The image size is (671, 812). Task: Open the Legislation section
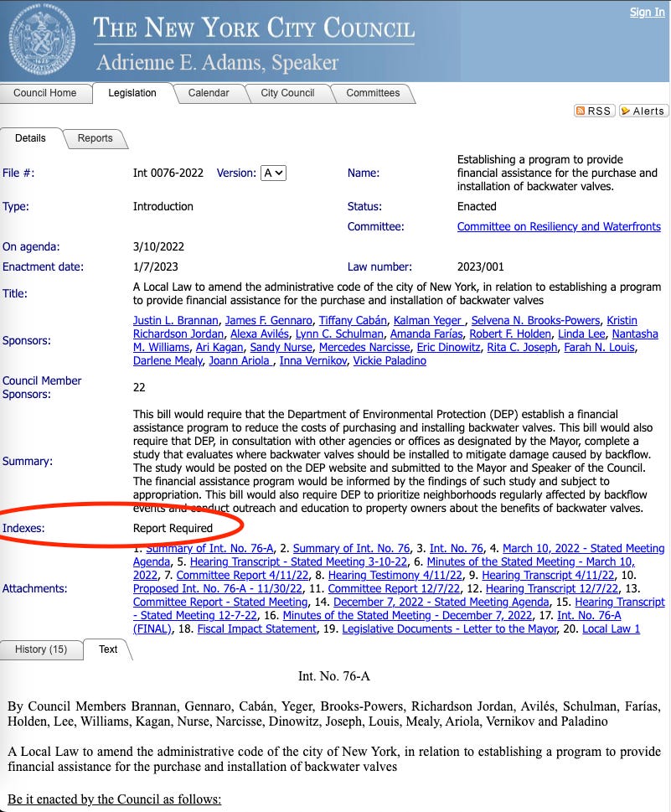131,93
